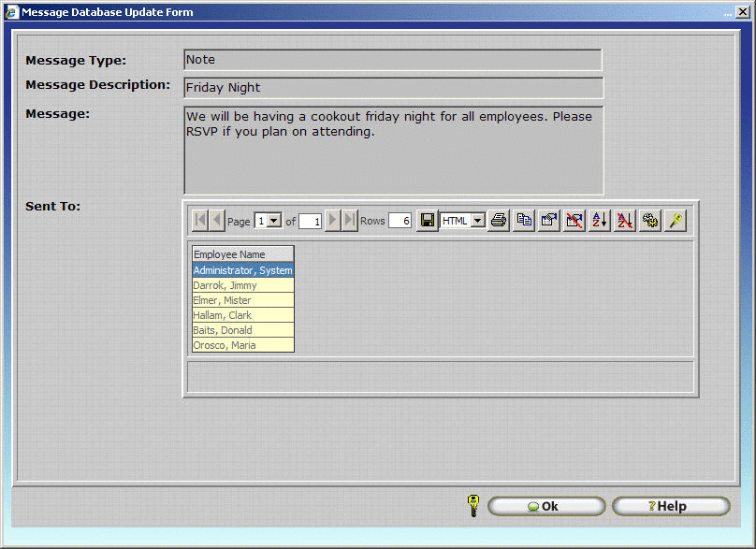This screenshot has height=549, width=756.
Task: Select the Darrok, Jimmy row
Action: pos(242,285)
